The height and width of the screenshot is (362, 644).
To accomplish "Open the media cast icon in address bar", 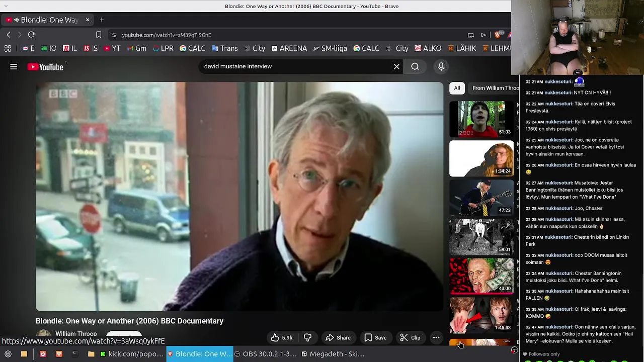I will pyautogui.click(x=471, y=35).
